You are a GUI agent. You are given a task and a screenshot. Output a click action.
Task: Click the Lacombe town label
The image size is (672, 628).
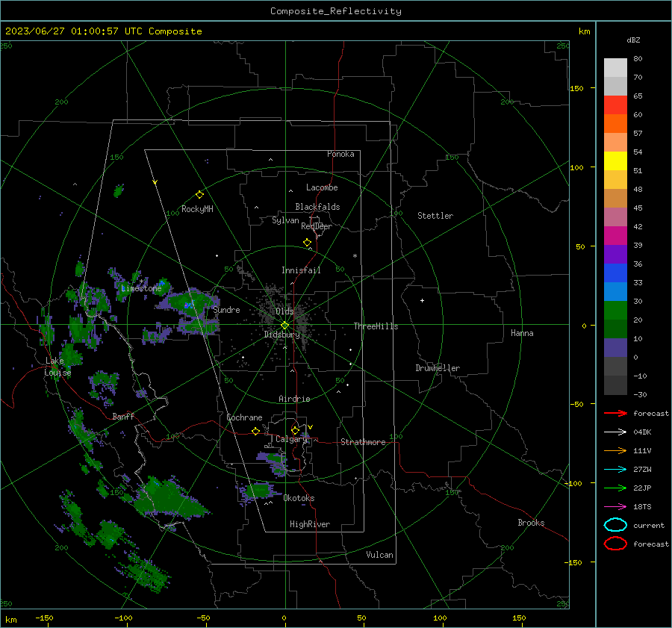click(322, 187)
